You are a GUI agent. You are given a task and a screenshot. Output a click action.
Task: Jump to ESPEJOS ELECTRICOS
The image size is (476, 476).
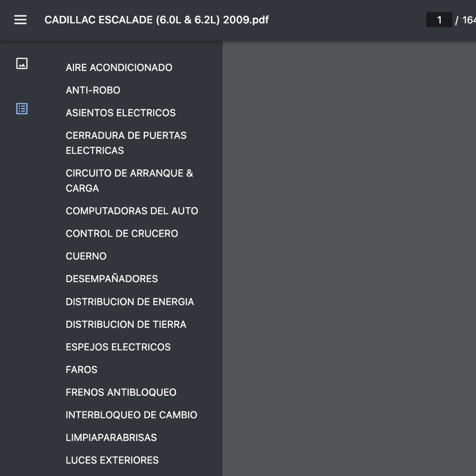point(118,347)
